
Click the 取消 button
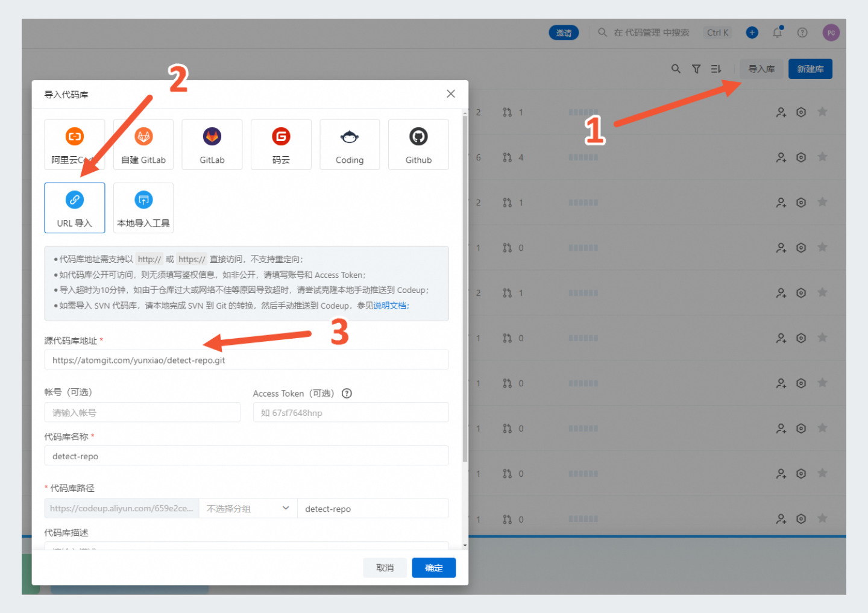point(385,568)
